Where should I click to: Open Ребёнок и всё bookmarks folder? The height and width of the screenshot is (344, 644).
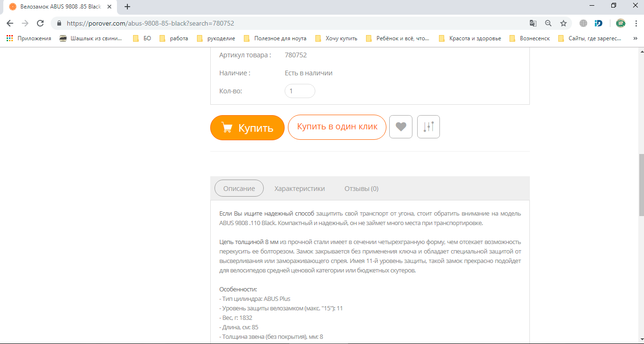point(398,38)
